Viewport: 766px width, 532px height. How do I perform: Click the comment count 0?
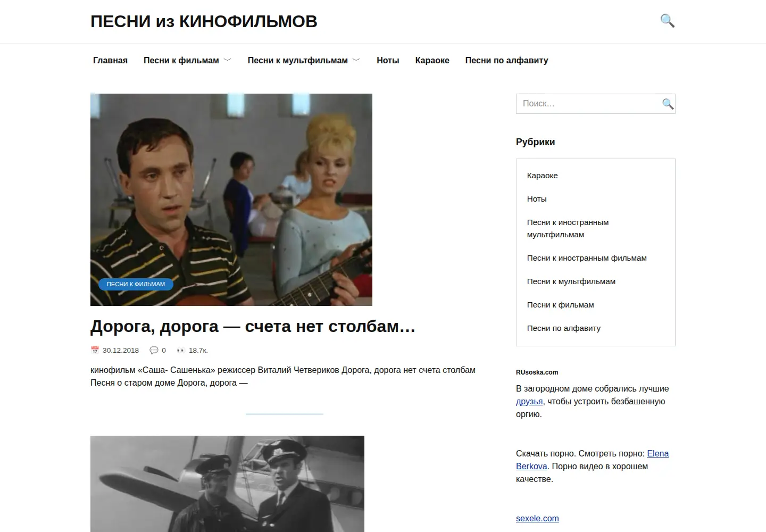164,350
